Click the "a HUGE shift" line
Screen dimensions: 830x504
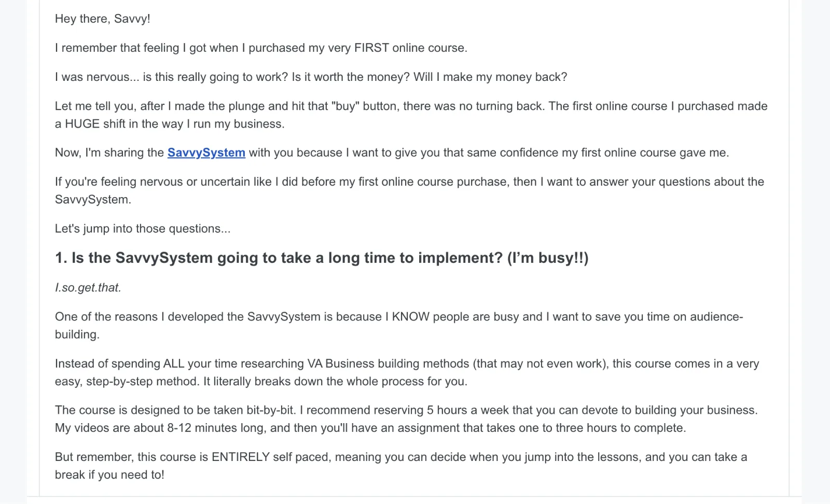pyautogui.click(x=170, y=124)
